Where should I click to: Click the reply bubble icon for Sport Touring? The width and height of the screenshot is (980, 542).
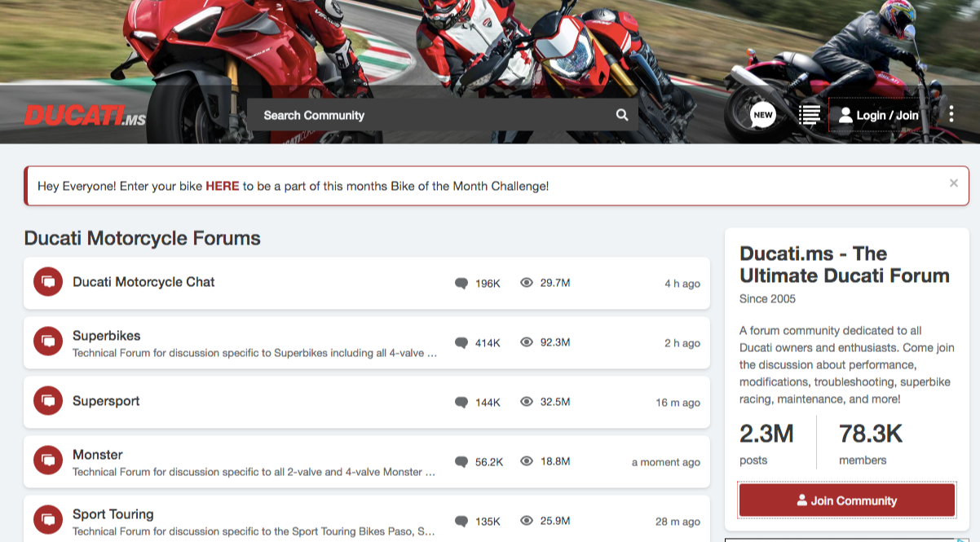pyautogui.click(x=461, y=522)
